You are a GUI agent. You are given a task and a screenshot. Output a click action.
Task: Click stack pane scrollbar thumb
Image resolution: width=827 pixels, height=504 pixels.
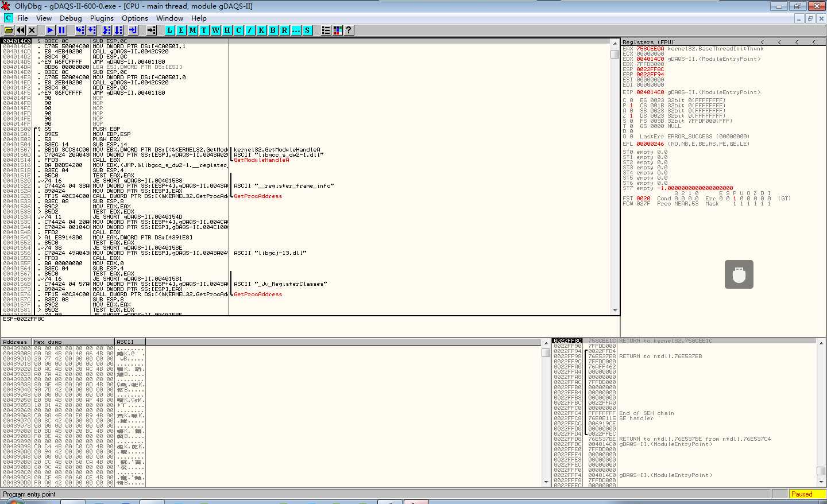click(821, 471)
